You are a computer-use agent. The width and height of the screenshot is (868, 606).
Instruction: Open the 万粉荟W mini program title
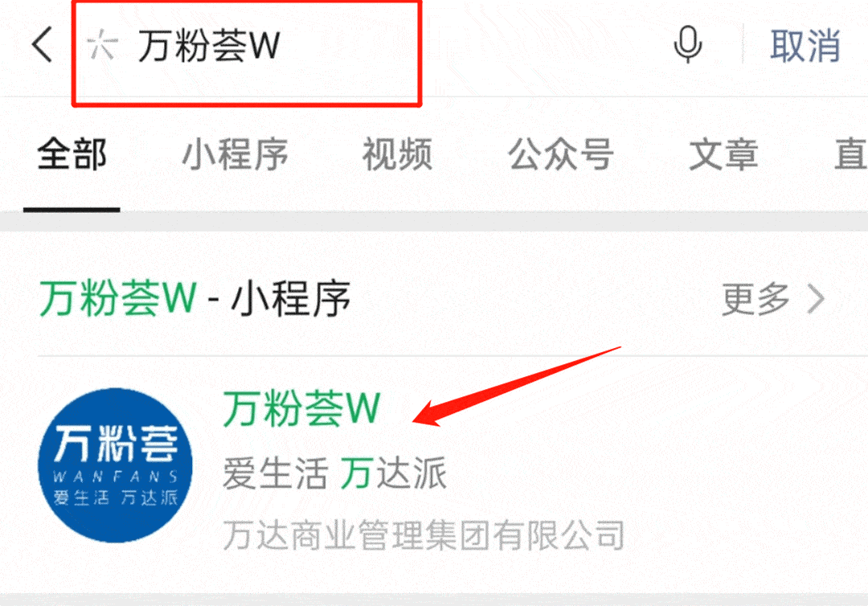click(x=301, y=408)
